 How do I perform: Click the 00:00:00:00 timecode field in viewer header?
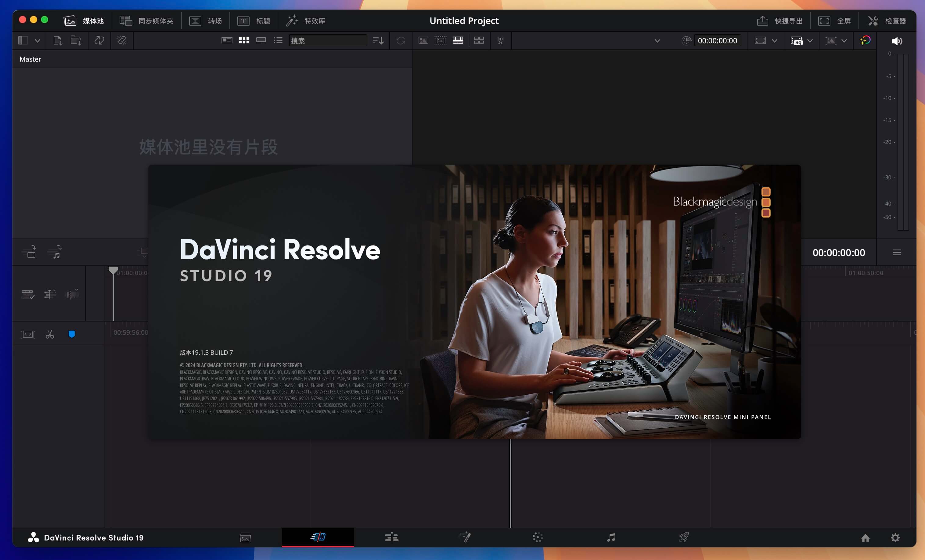(x=718, y=41)
